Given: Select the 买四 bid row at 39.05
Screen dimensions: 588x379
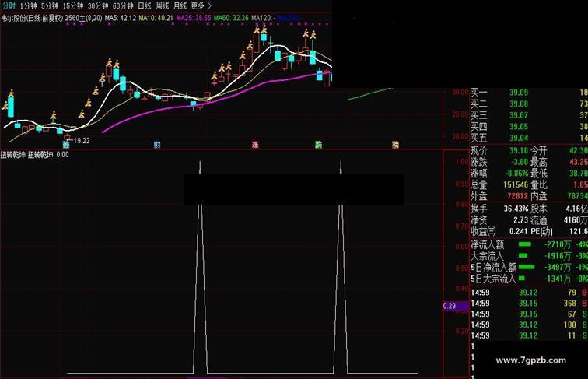Looking at the screenshot, I should [529, 126].
